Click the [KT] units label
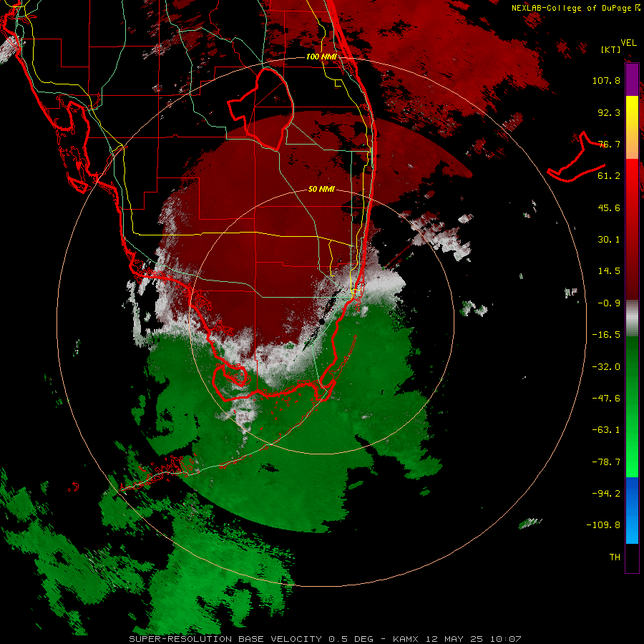 tap(610, 49)
